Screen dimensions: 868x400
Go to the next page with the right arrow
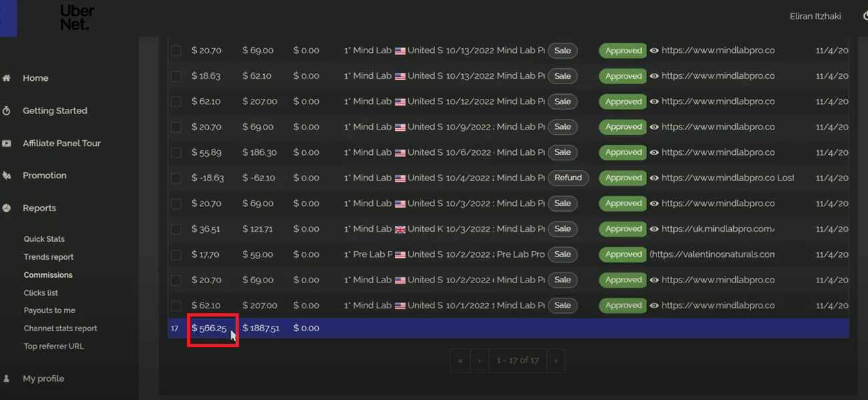point(556,361)
